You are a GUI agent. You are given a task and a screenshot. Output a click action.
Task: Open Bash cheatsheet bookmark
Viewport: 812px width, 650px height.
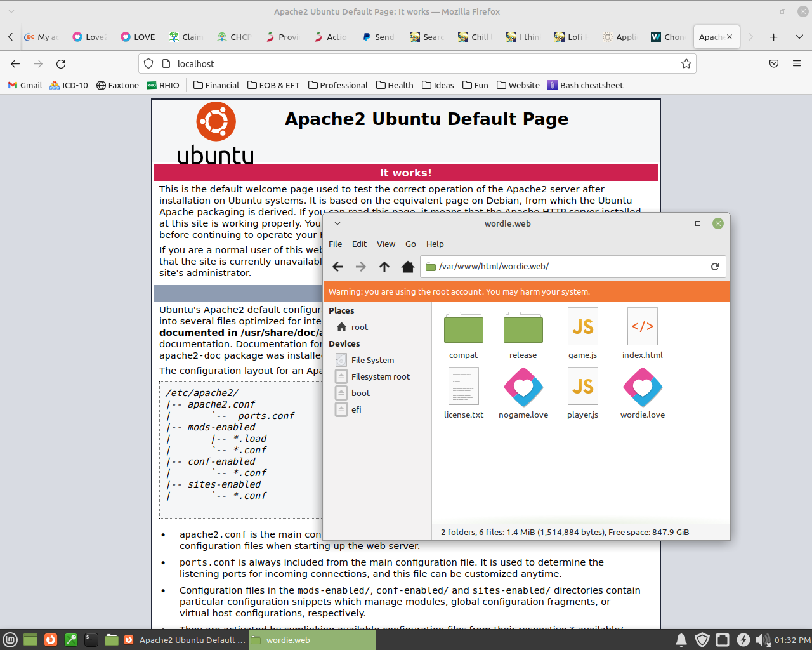[586, 85]
